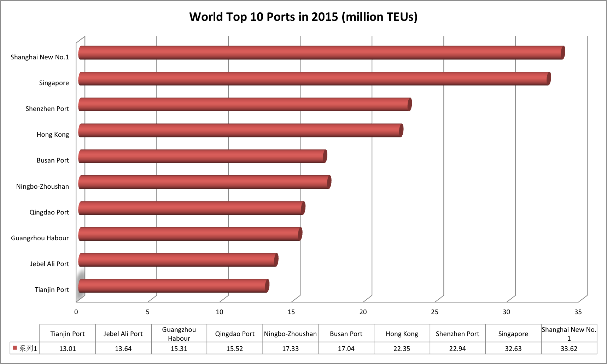Select the Ningbo-Zhoushan bar
This screenshot has width=607, height=364.
coord(204,182)
